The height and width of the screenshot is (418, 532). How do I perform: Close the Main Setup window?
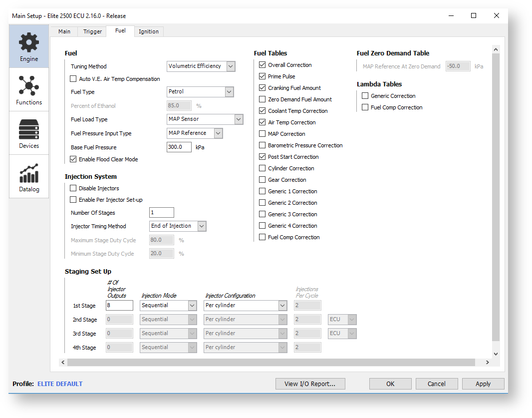[497, 15]
